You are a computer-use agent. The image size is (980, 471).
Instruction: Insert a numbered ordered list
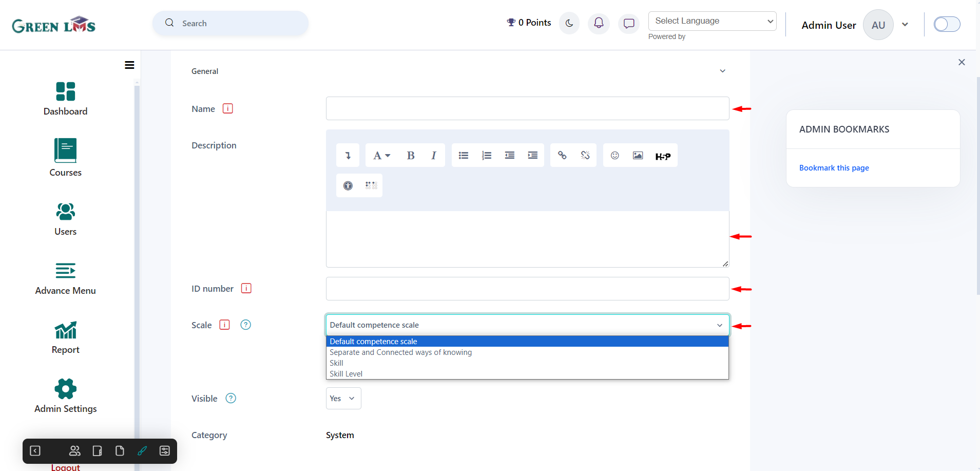[487, 156]
